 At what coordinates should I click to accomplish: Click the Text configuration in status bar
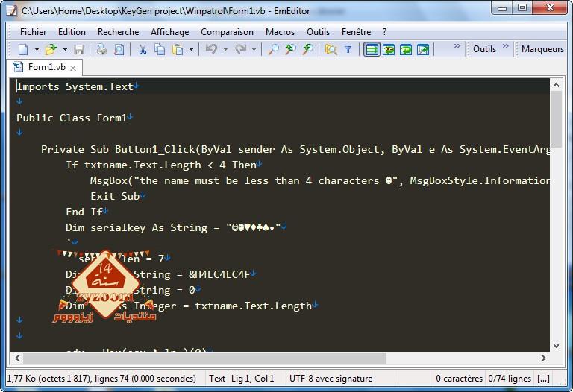217,379
